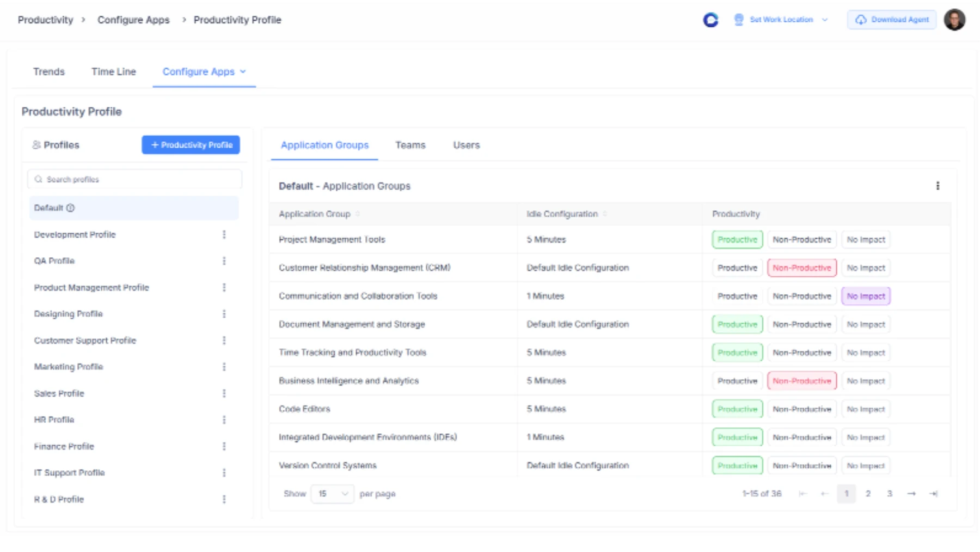Open the per page count dropdown
The image size is (980, 552).
click(332, 494)
